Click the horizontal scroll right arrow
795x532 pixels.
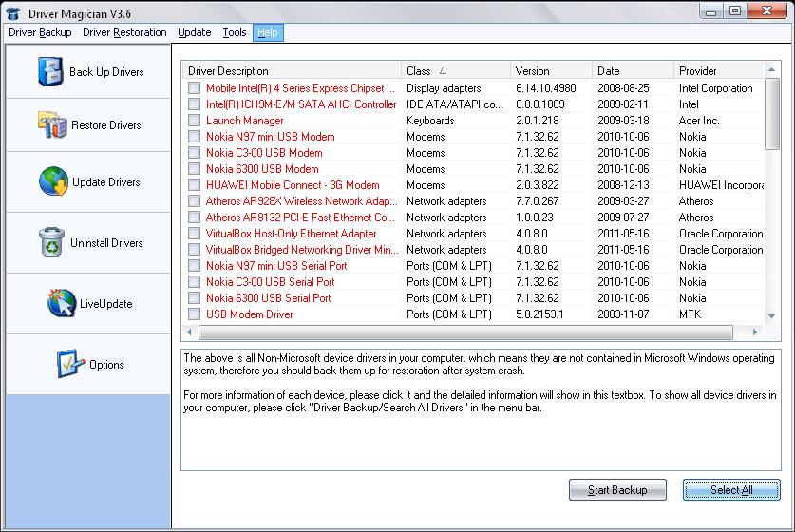(755, 332)
